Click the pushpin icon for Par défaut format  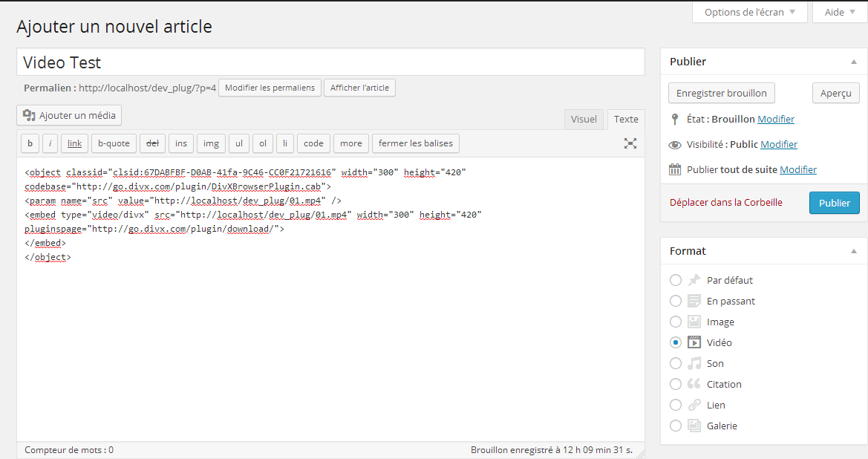694,279
